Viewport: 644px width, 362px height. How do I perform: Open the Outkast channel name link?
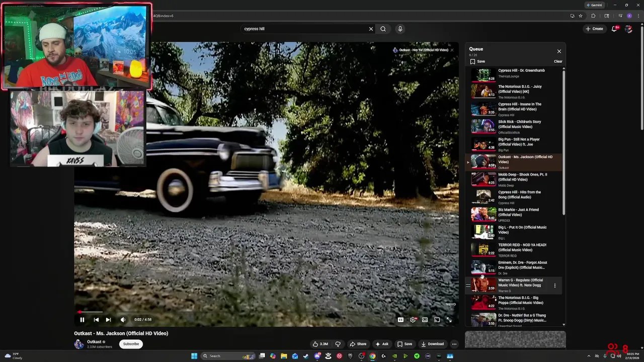(94, 342)
